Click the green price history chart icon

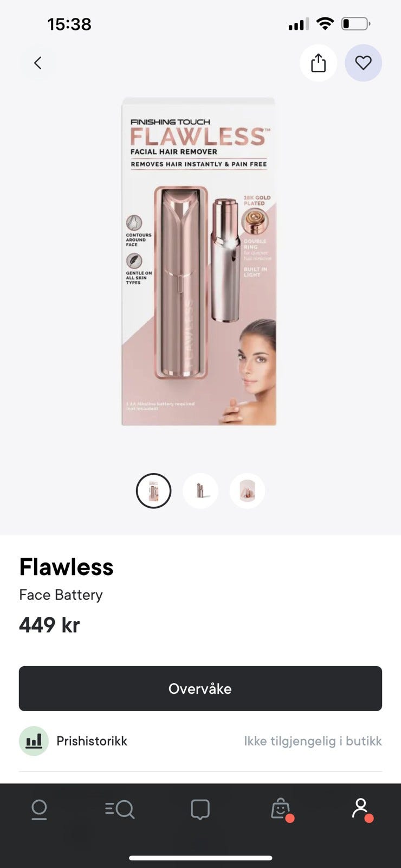[34, 741]
